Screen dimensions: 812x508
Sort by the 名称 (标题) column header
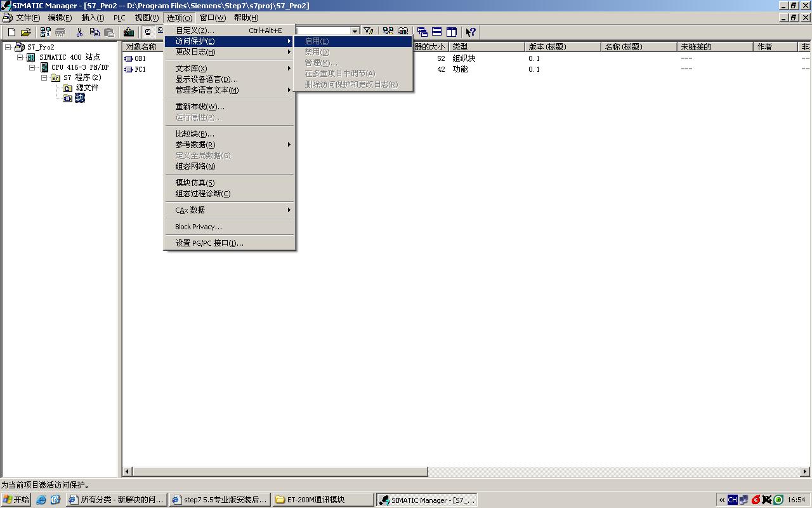(639, 47)
